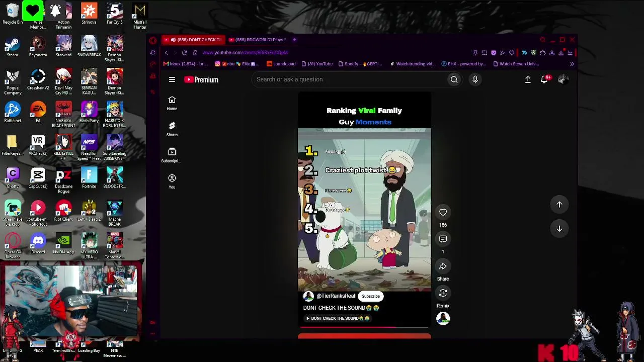Select the Crosshair V2 desktop shortcut
This screenshot has width=644, height=362.
(x=38, y=80)
